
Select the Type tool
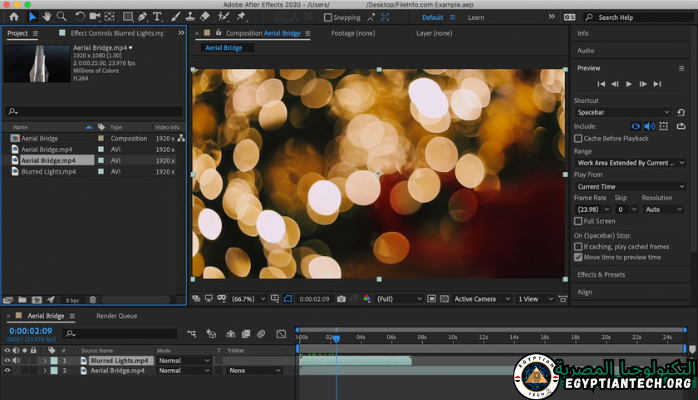pos(158,17)
